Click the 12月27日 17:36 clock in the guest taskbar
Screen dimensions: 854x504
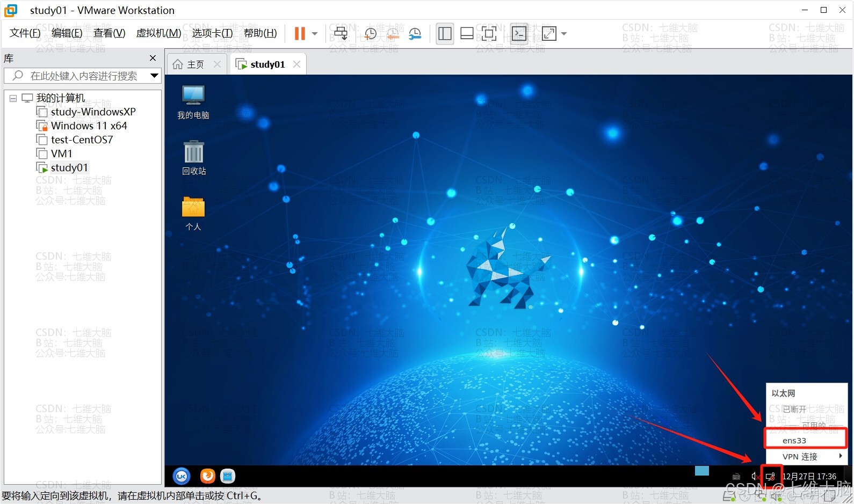[x=809, y=476]
